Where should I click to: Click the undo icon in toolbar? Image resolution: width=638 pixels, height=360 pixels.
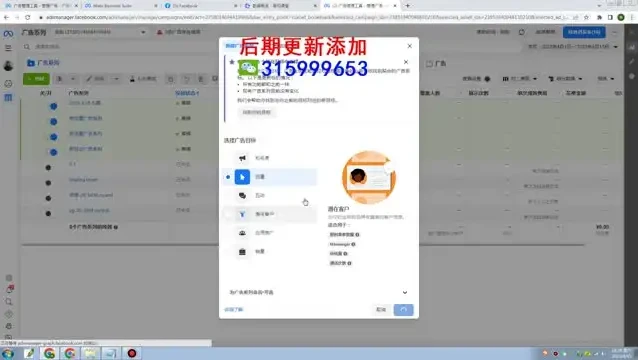pos(186,79)
